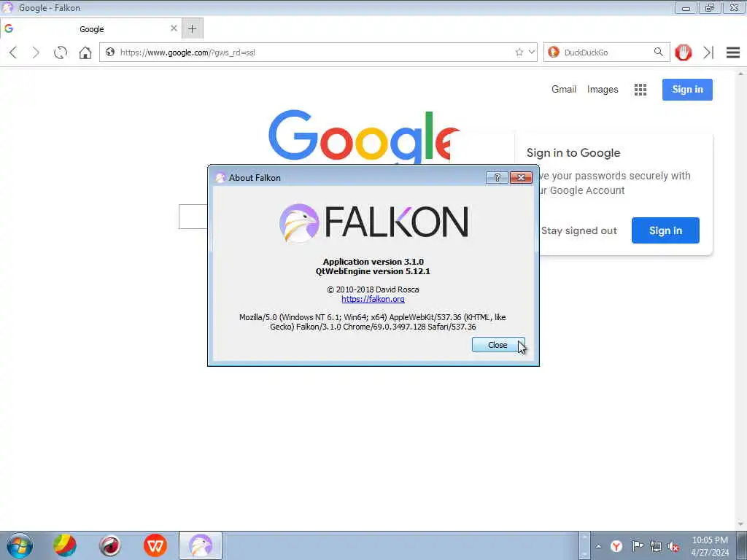This screenshot has height=560, width=747.
Task: Bookmark this page with the star icon
Action: coord(519,52)
